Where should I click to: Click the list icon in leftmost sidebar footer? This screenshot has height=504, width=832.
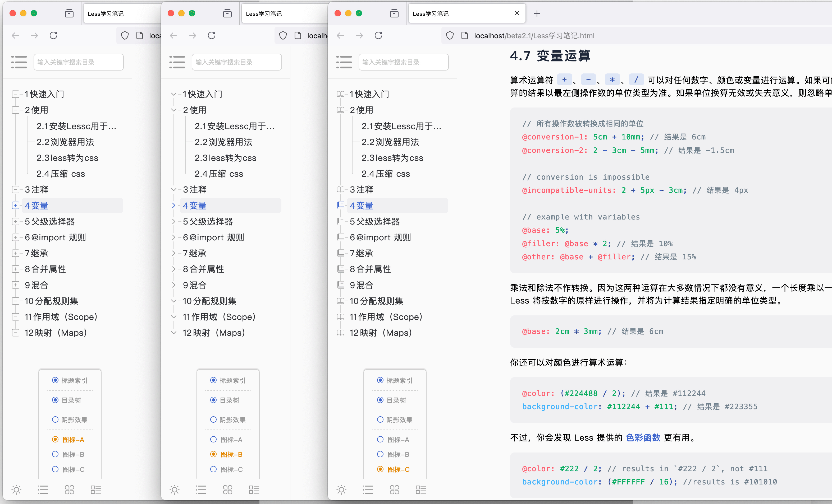coord(43,489)
